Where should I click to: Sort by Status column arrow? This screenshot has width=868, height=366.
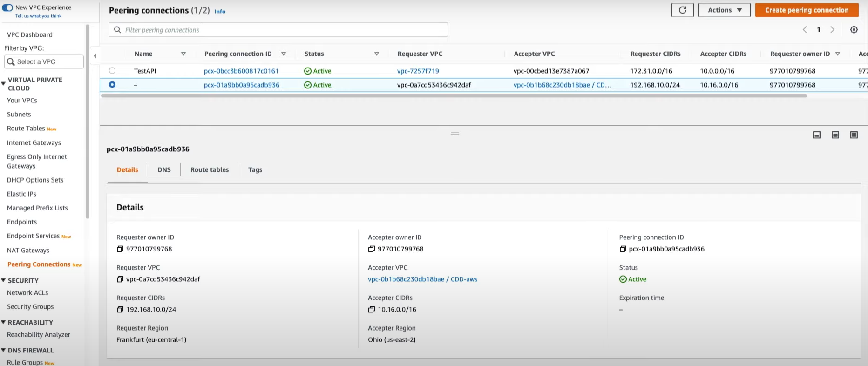(x=376, y=54)
